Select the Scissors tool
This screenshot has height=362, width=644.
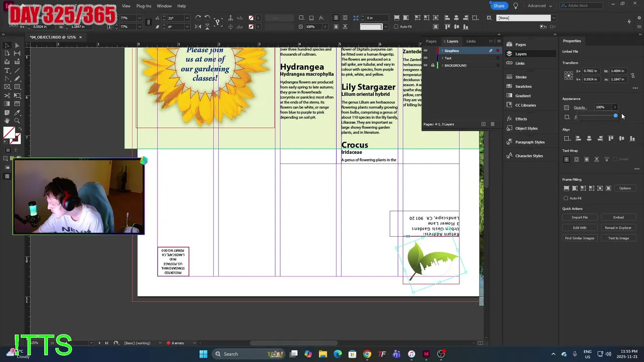(x=7, y=96)
